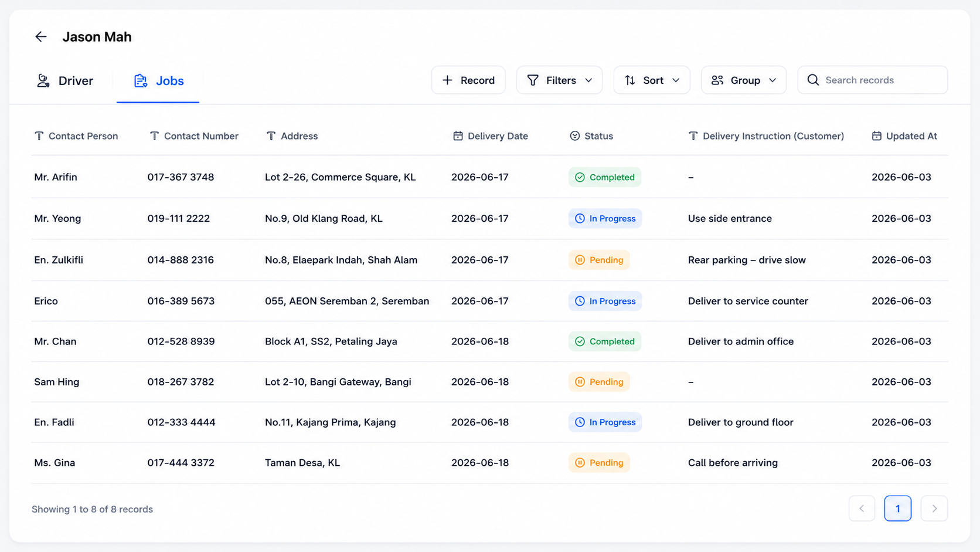Image resolution: width=980 pixels, height=552 pixels.
Task: Go back using the left arrow icon
Action: pos(40,37)
